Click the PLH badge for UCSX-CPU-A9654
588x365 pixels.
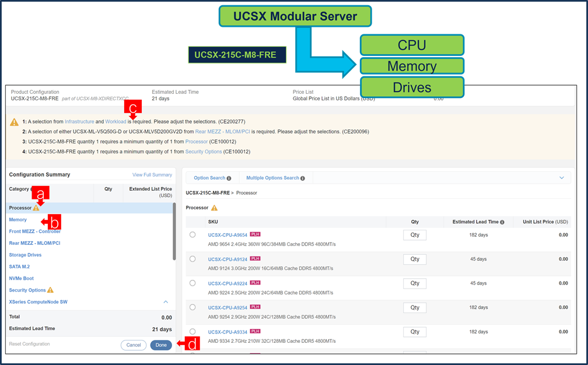[256, 234]
